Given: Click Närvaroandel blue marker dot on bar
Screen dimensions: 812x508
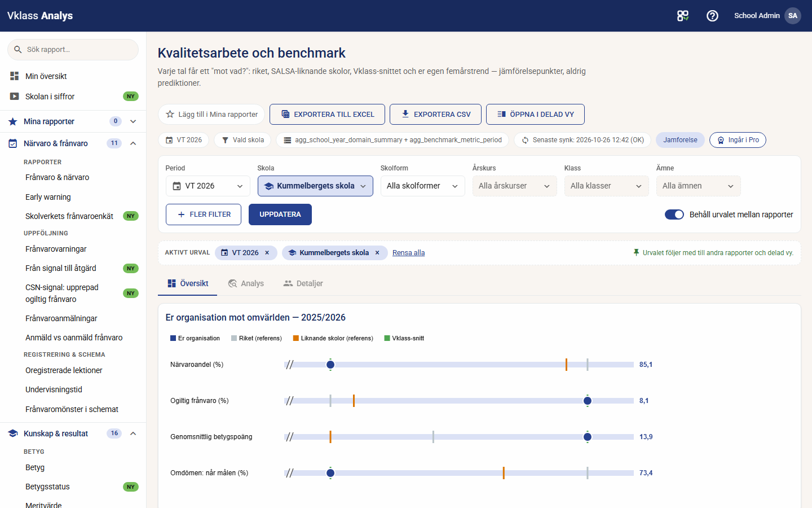Looking at the screenshot, I should click(x=330, y=365).
